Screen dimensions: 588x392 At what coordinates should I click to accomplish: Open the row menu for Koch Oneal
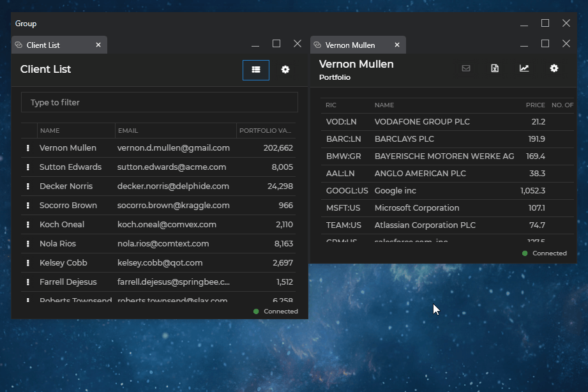click(x=28, y=225)
